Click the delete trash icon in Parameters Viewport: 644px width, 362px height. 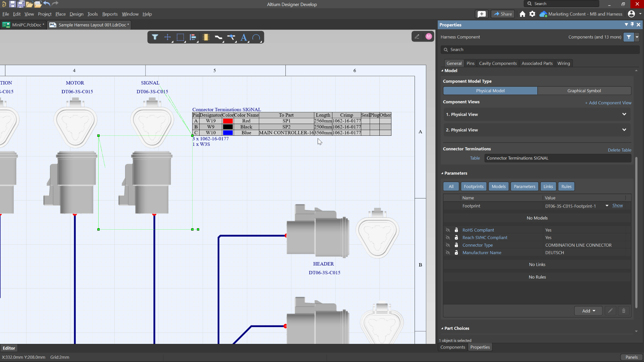point(624,311)
